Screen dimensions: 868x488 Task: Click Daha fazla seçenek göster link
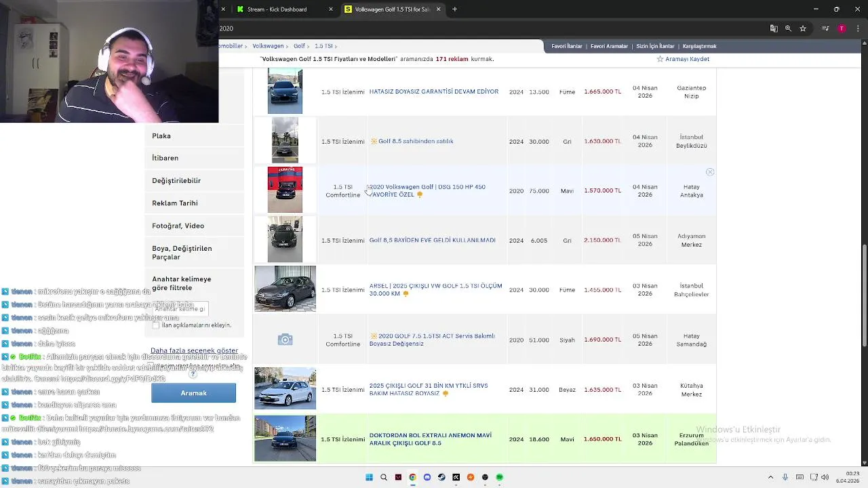[194, 351]
